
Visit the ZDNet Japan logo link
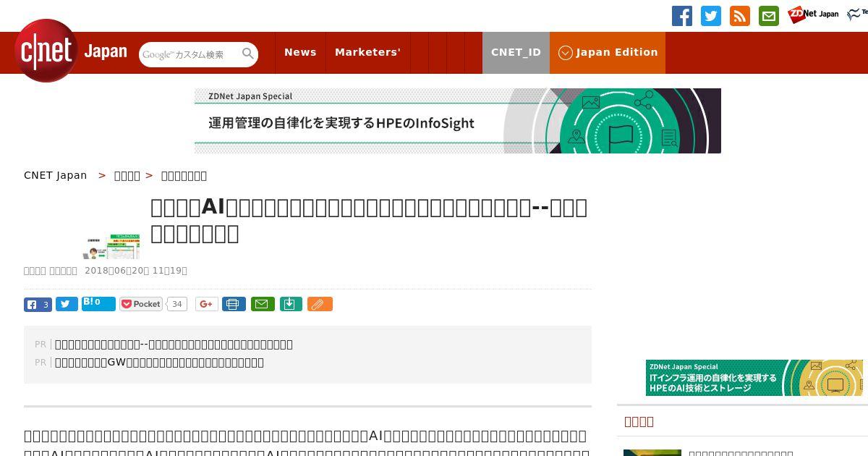click(813, 14)
